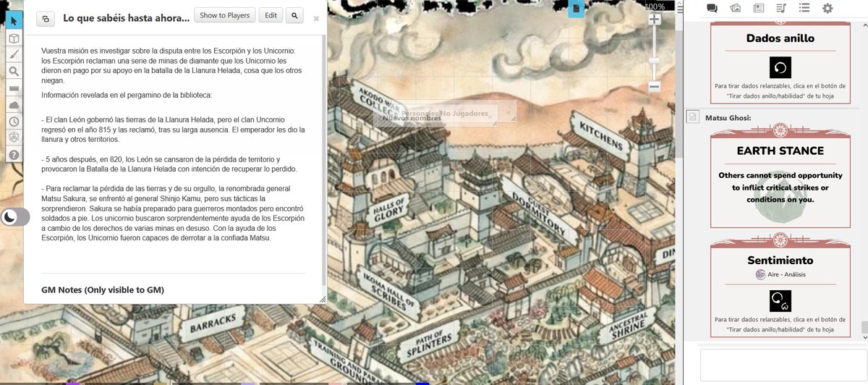This screenshot has width=868, height=385.
Task: Click the Matsu Ghosi sender name
Action: pyautogui.click(x=730, y=117)
